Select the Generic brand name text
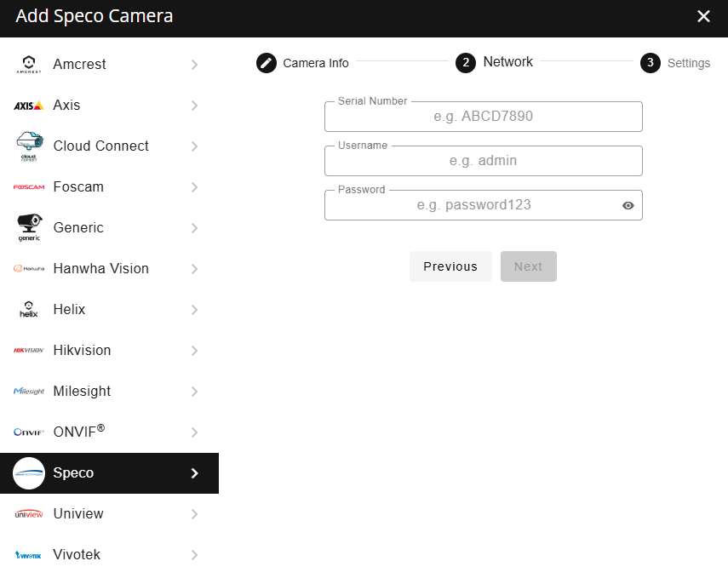Image resolution: width=728 pixels, height=578 pixels. pos(78,228)
